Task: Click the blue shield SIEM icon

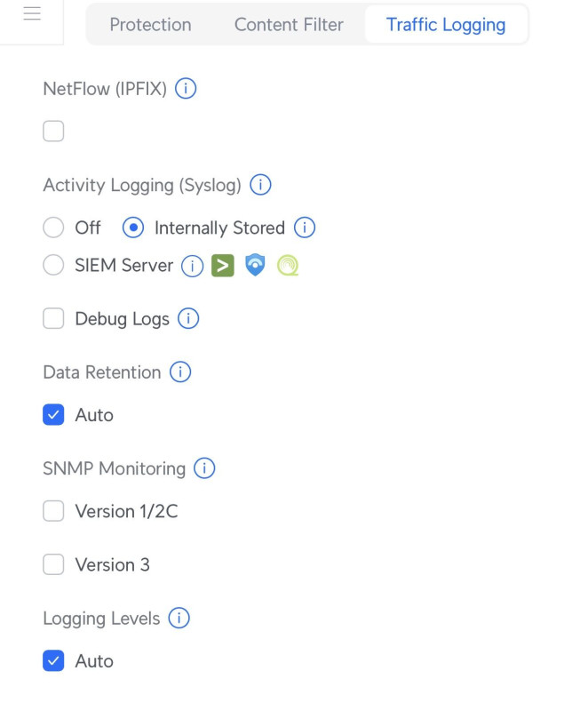Action: click(256, 266)
